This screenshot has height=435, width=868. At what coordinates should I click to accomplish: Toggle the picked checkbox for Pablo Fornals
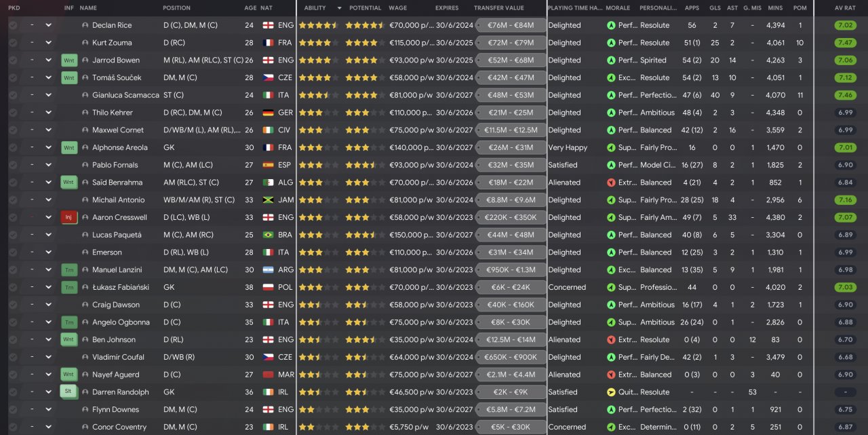tap(13, 165)
